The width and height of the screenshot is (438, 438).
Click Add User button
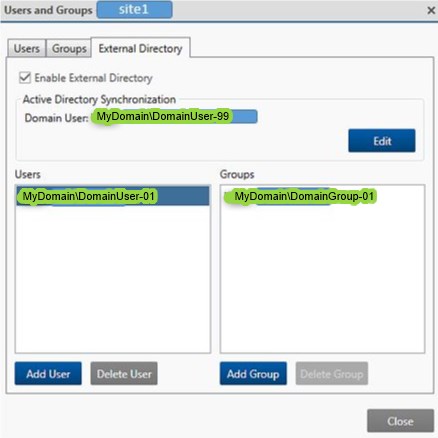[48, 373]
